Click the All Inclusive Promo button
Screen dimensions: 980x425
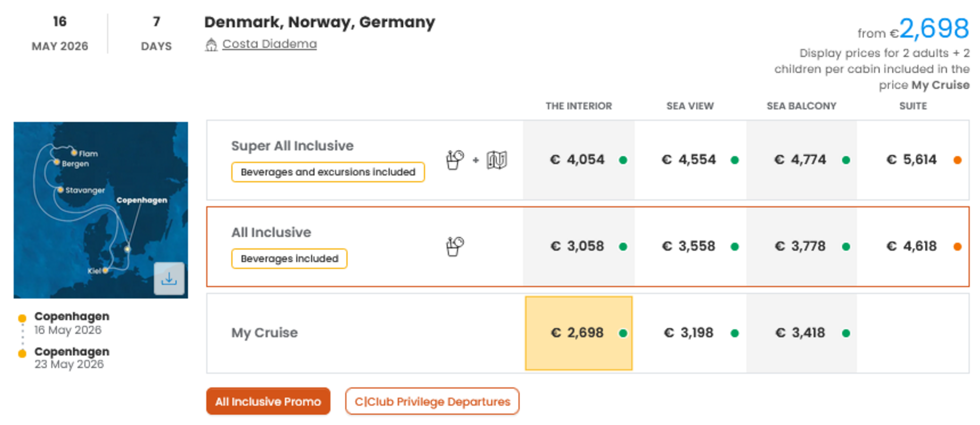pyautogui.click(x=268, y=402)
